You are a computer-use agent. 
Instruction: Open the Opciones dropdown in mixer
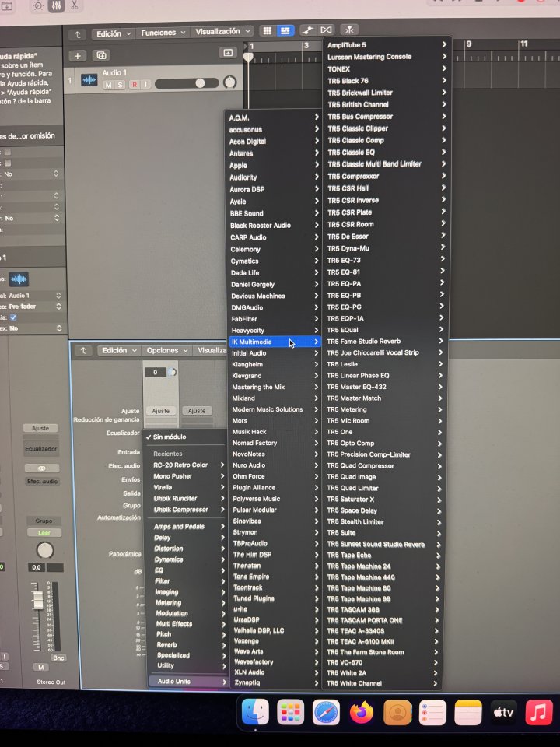pos(166,350)
